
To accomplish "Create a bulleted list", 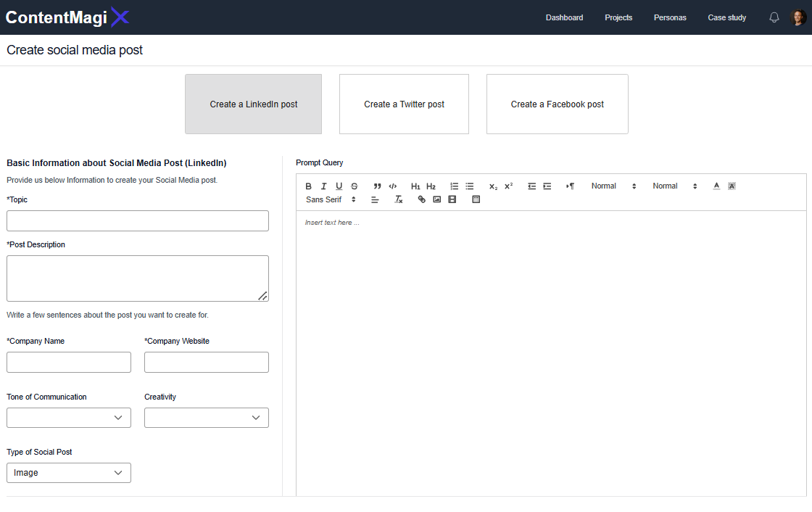I will click(x=470, y=186).
